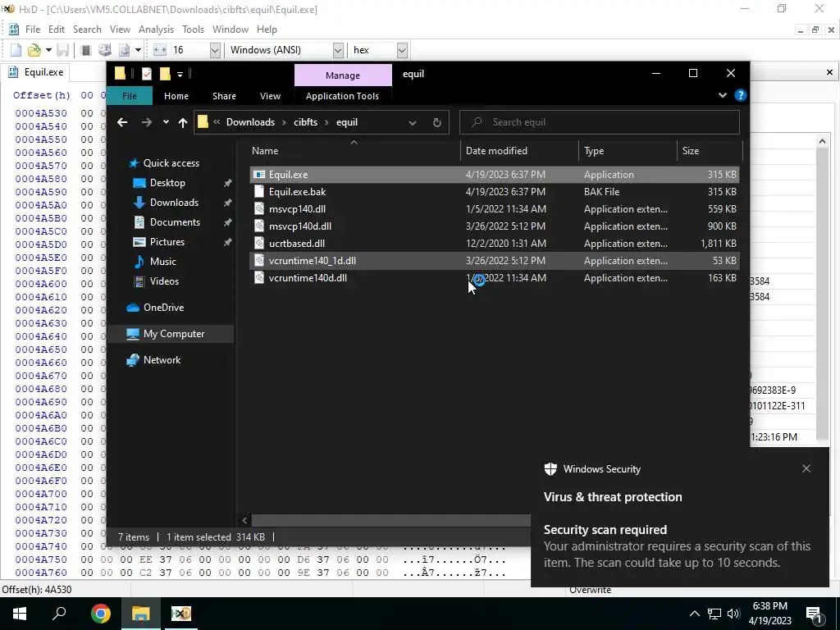The image size is (840, 630).
Task: Open Customize Quick Access Toolbar arrow in Explorer
Action: 180,75
